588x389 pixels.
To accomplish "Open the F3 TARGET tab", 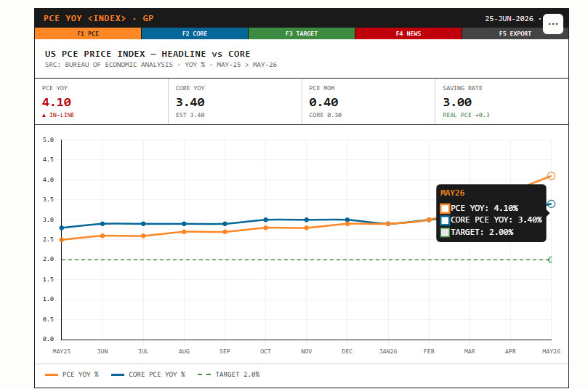I will coord(302,33).
